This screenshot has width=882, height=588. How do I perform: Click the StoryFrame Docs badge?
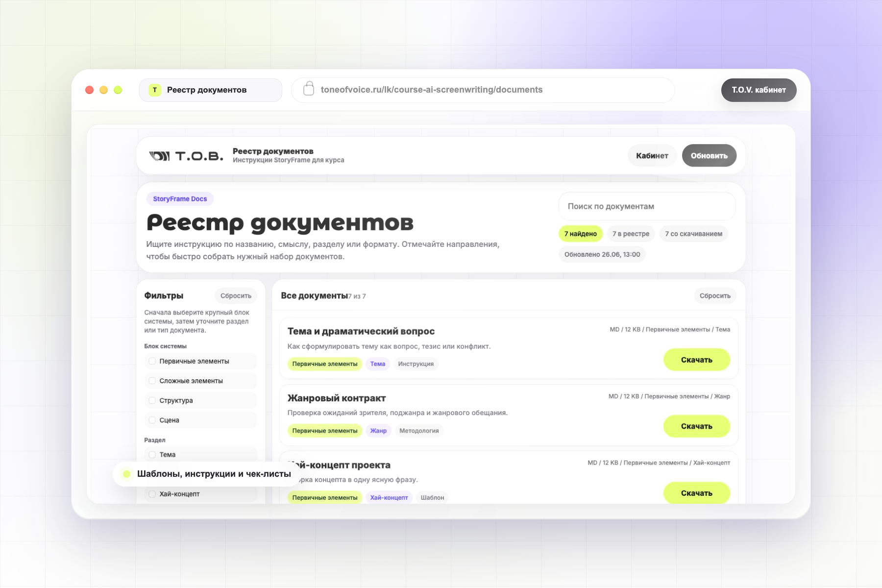pyautogui.click(x=180, y=199)
